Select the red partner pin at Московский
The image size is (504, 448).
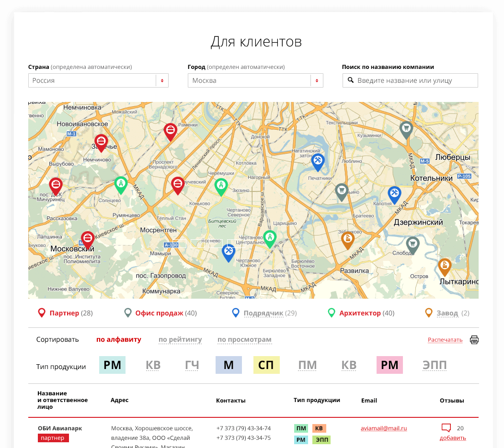87,240
